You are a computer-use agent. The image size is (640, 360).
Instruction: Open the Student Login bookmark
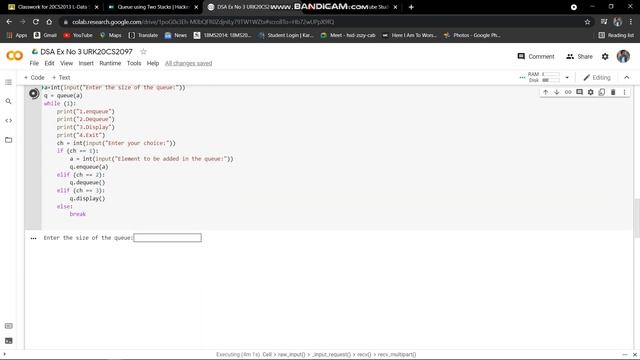coord(286,35)
